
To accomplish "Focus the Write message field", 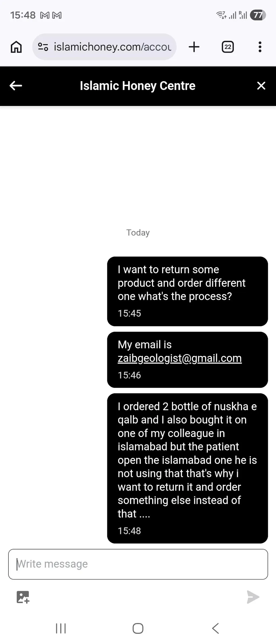I will (x=138, y=564).
